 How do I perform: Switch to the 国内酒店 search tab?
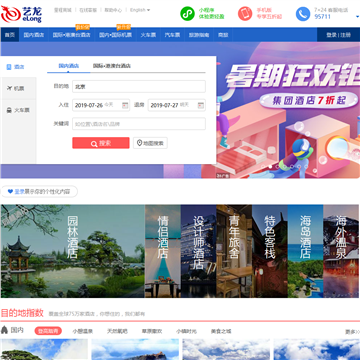coord(69,66)
